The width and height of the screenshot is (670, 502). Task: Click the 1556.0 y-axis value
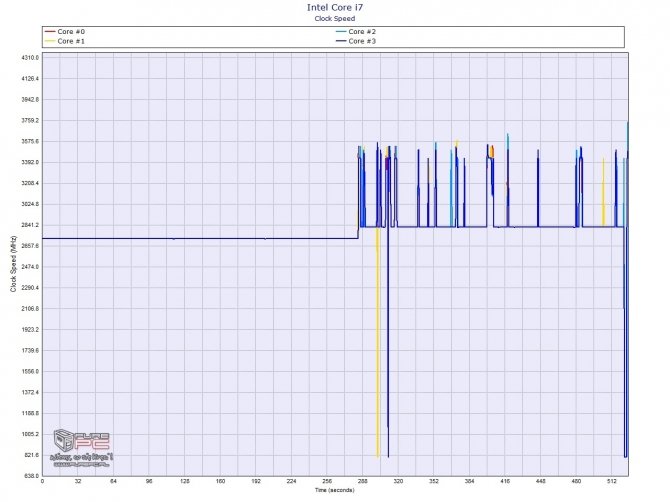coord(30,371)
